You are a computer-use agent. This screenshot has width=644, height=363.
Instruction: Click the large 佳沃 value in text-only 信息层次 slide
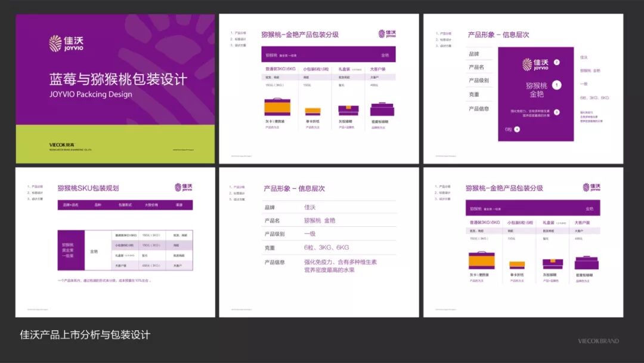[309, 207]
